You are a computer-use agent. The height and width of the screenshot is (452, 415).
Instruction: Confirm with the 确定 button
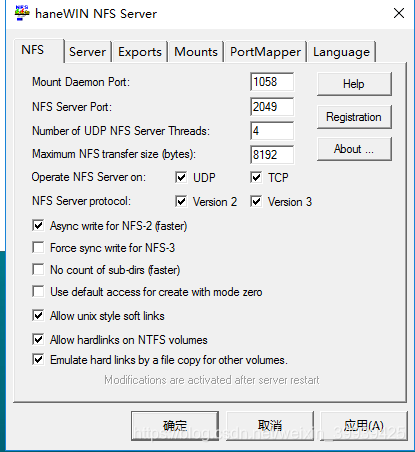(x=175, y=426)
